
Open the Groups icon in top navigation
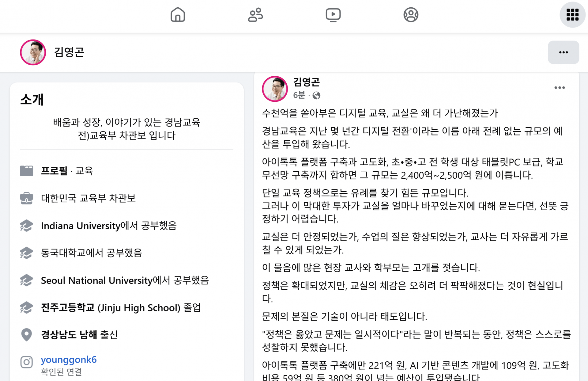[411, 15]
